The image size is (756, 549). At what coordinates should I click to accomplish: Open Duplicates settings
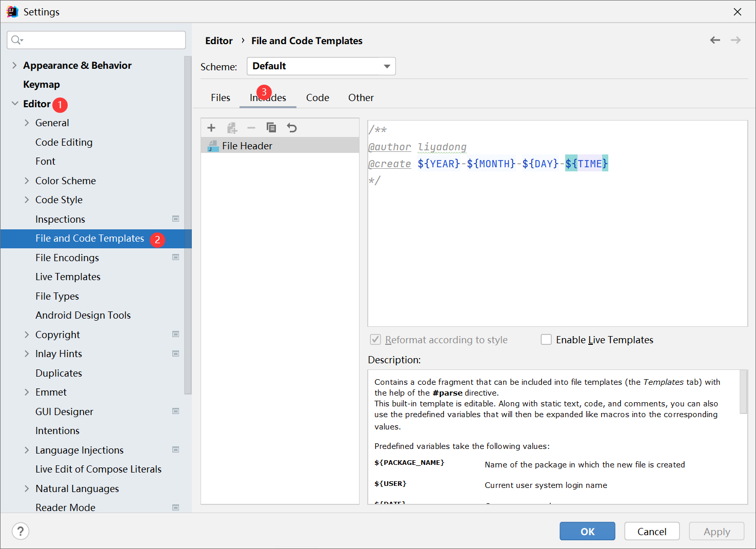coord(58,373)
